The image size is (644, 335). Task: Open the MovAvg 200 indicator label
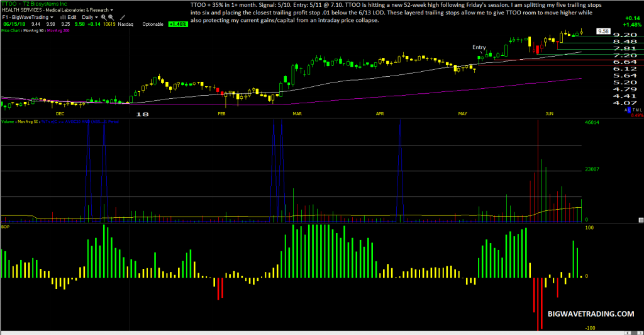[x=58, y=30]
